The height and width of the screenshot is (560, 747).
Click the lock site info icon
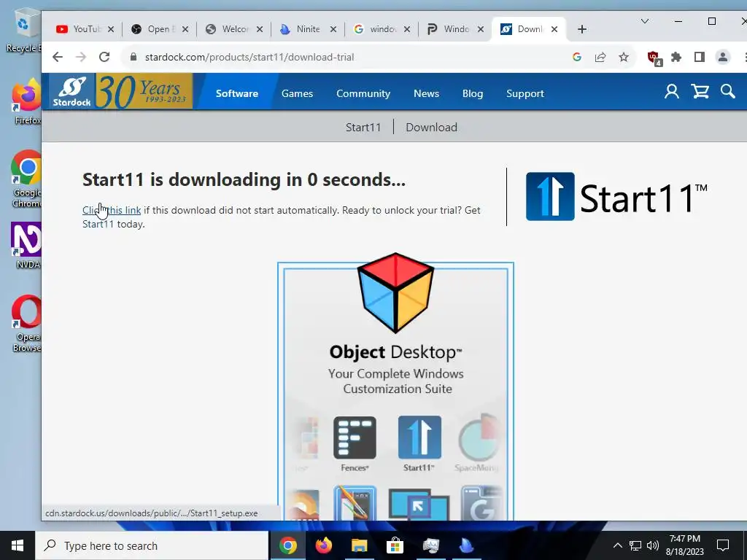[133, 57]
